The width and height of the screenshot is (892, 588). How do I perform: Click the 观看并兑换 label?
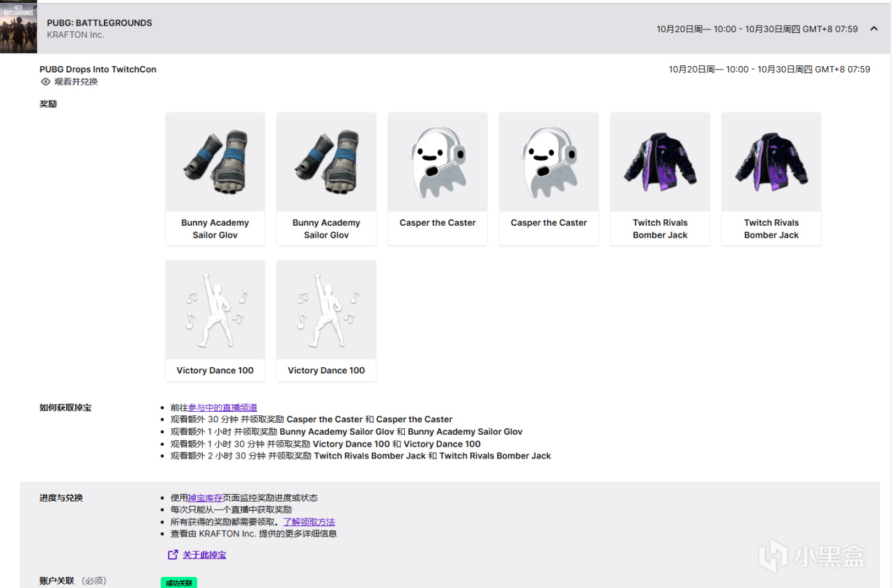[x=76, y=82]
